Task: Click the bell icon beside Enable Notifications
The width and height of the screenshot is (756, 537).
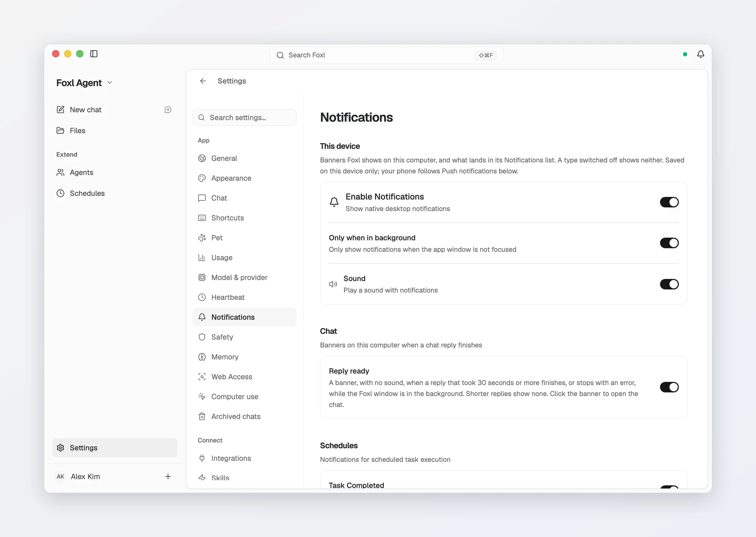Action: (x=334, y=202)
